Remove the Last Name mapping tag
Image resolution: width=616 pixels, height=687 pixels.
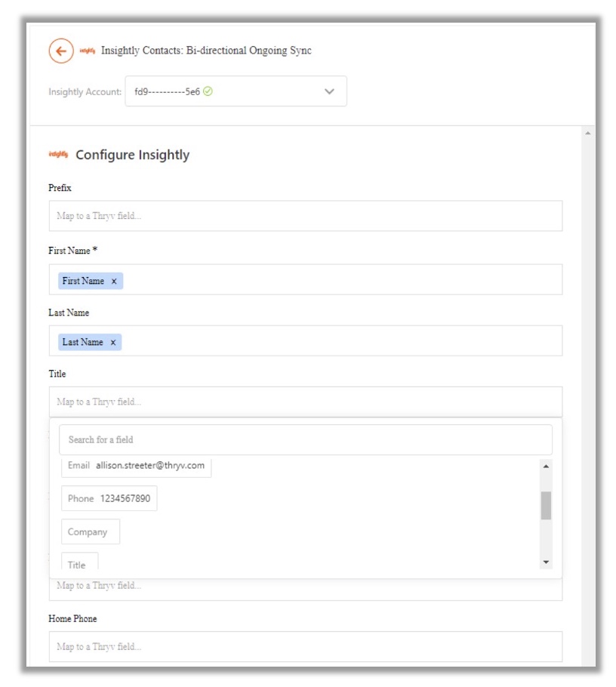[113, 342]
